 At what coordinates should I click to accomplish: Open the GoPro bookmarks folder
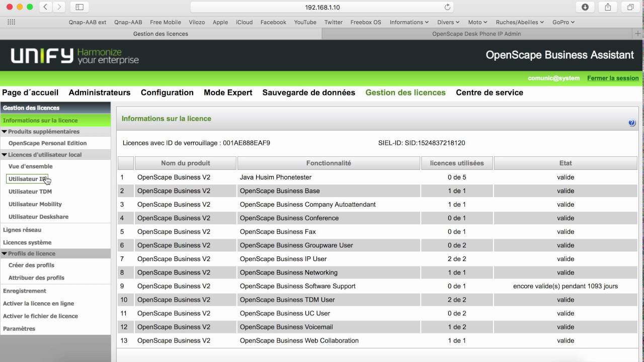(563, 22)
